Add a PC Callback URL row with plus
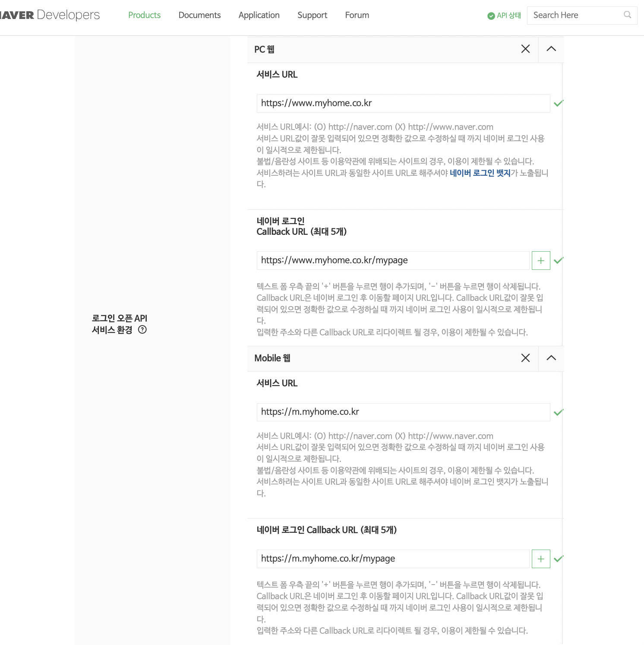This screenshot has width=644, height=645. (541, 260)
